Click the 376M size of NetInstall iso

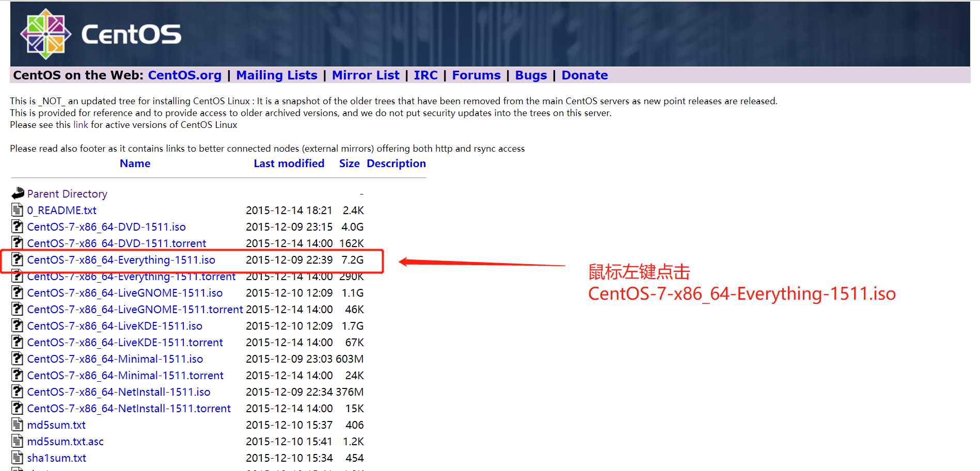coord(350,392)
